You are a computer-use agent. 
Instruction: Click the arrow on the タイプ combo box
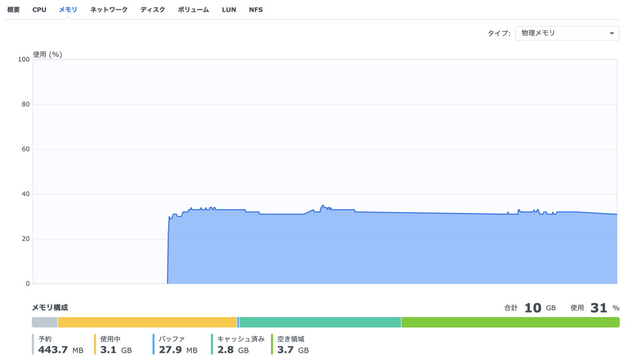click(611, 33)
